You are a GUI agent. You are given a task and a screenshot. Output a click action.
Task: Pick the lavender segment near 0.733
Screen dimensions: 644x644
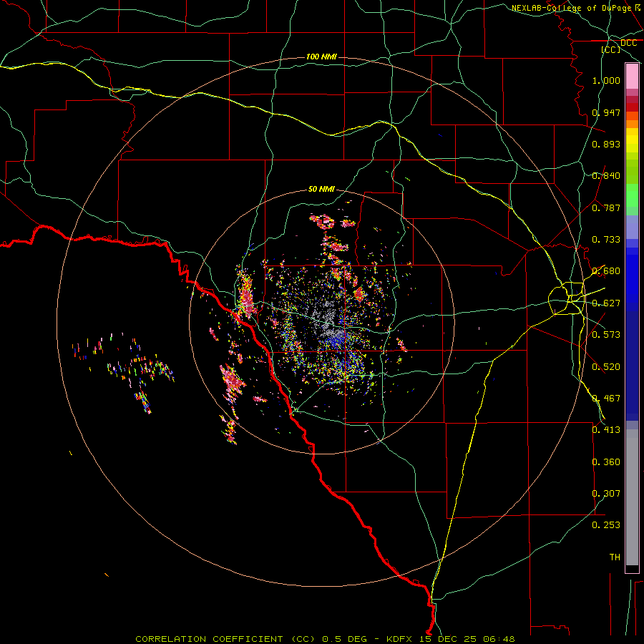coord(632,228)
